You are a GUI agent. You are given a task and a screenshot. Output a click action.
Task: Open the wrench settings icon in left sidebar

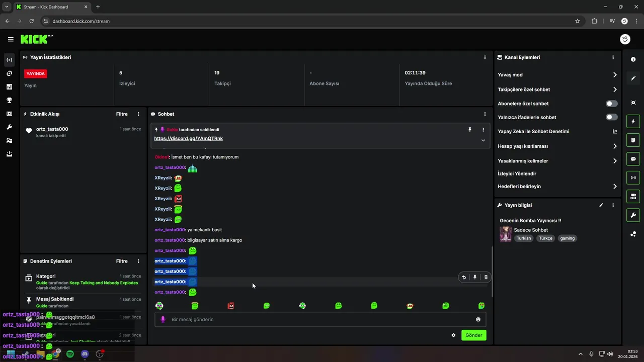click(x=9, y=127)
